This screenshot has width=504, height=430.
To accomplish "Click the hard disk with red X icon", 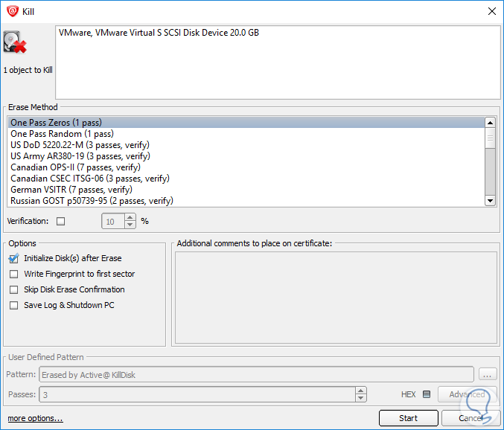I will [x=15, y=42].
